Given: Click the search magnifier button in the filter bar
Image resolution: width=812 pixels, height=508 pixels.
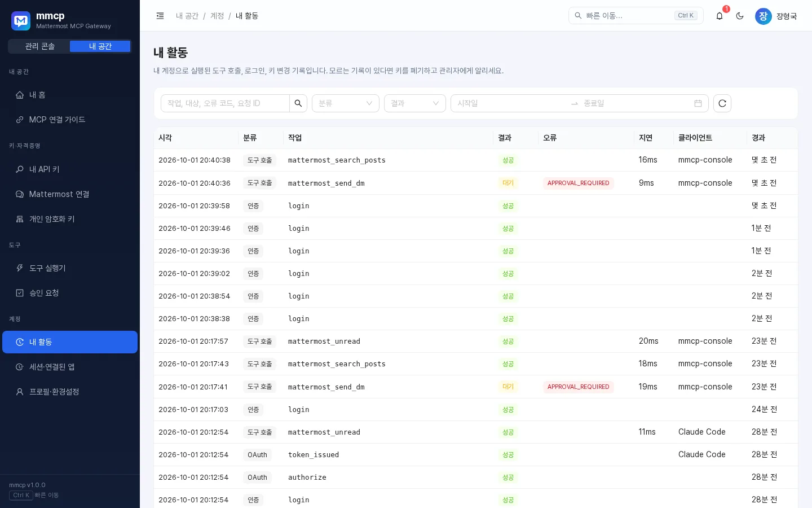Looking at the screenshot, I should coord(298,103).
